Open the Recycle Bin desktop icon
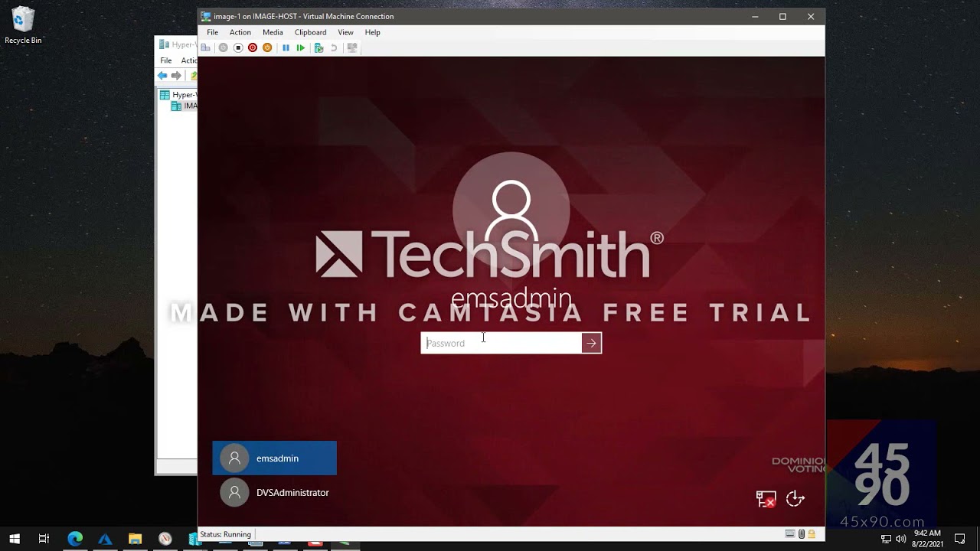This screenshot has height=551, width=980. [x=23, y=25]
